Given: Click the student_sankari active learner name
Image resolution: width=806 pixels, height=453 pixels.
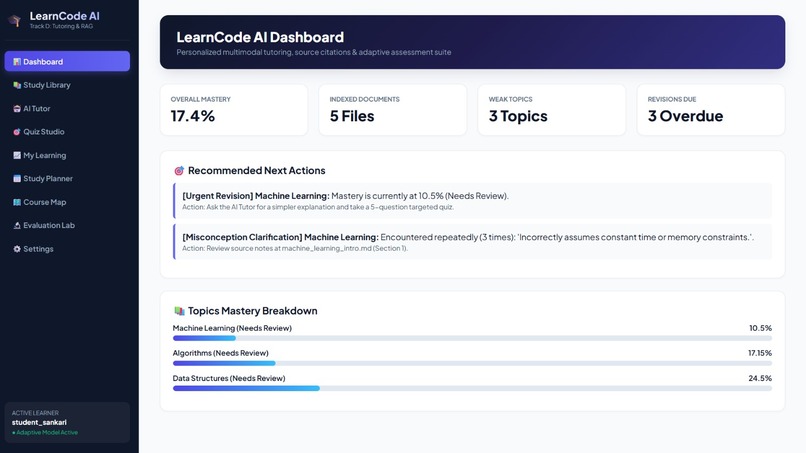Looking at the screenshot, I should coord(39,422).
